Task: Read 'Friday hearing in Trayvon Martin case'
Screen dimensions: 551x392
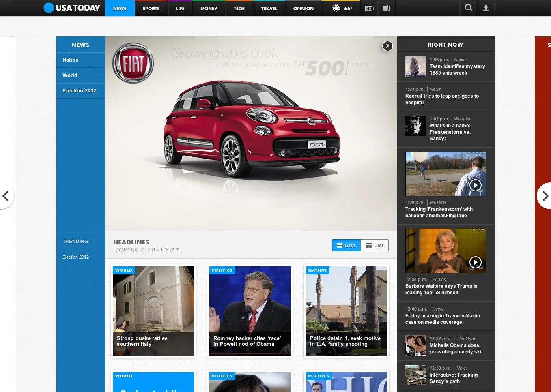Action: point(443,319)
